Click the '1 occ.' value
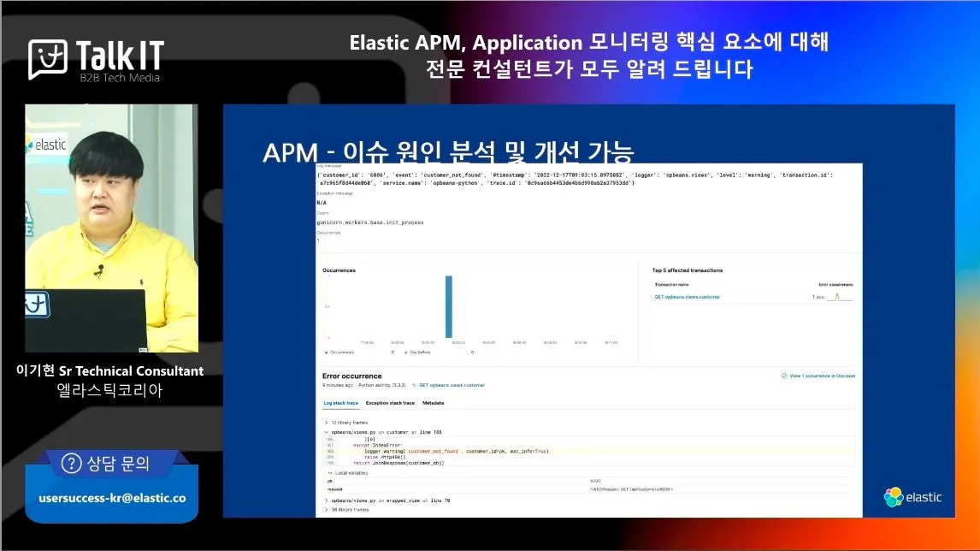 (818, 297)
